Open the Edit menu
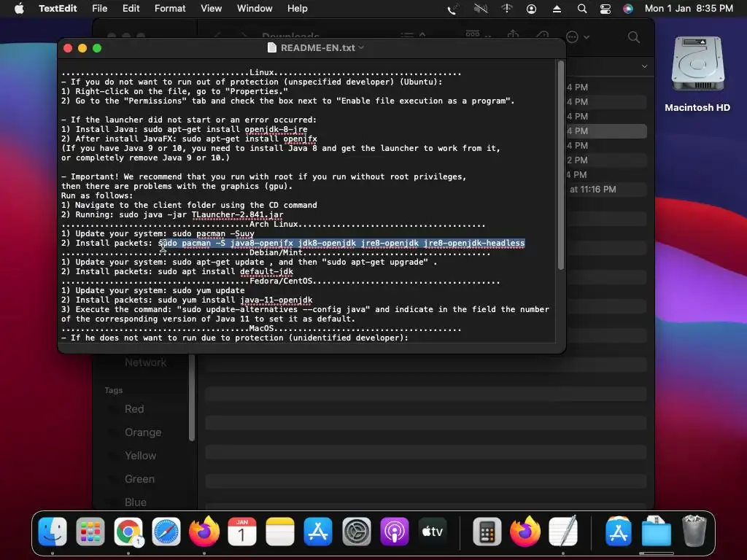 point(131,9)
